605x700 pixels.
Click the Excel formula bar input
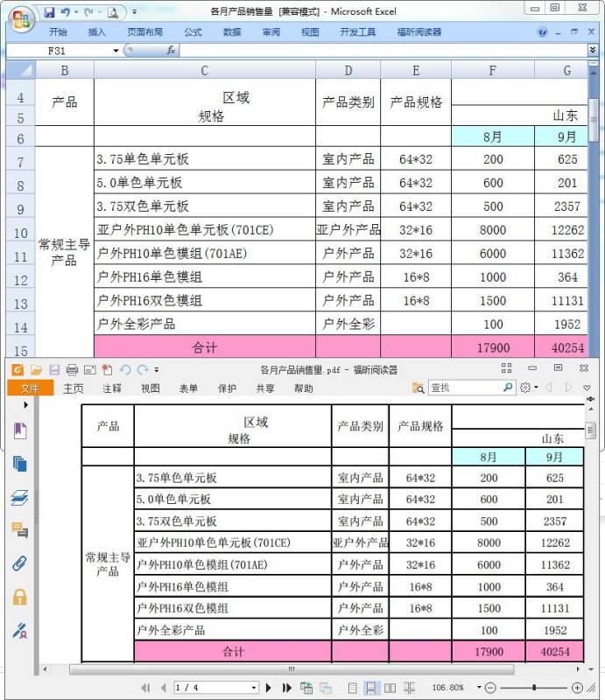pos(383,51)
